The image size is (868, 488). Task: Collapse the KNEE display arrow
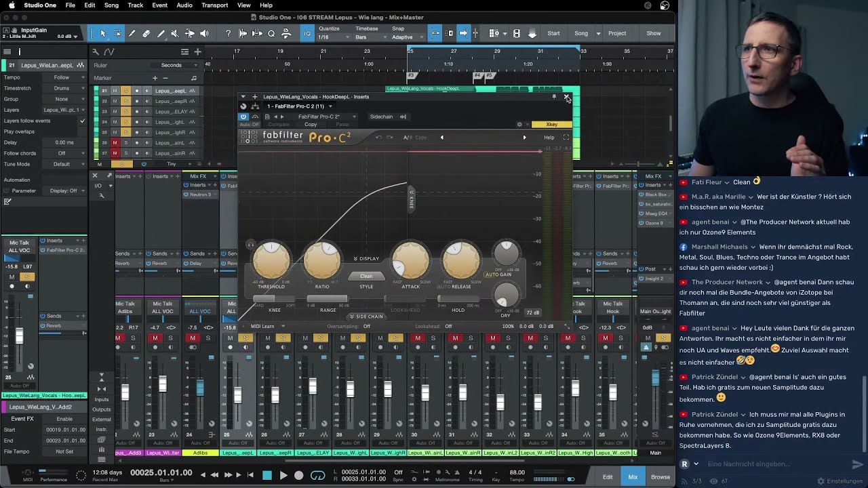click(x=411, y=192)
